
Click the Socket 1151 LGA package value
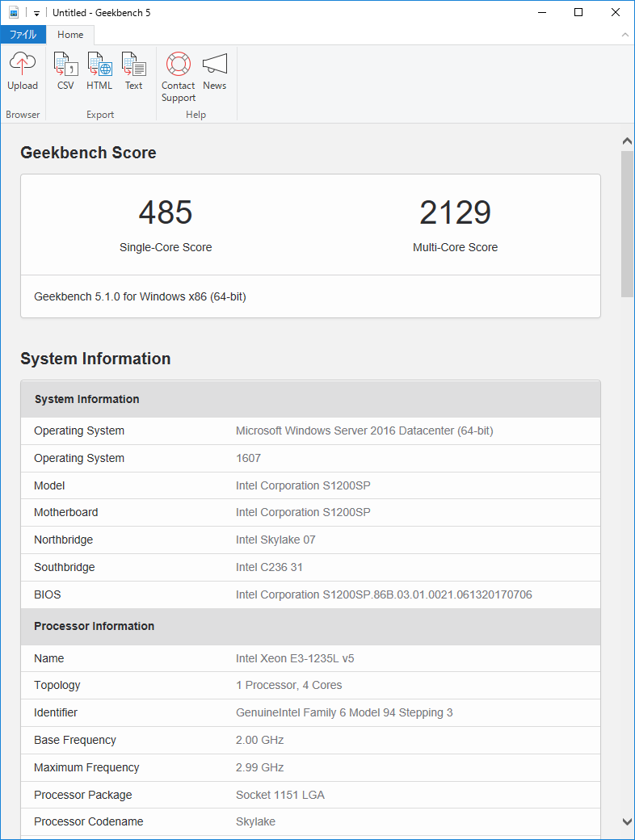(280, 795)
